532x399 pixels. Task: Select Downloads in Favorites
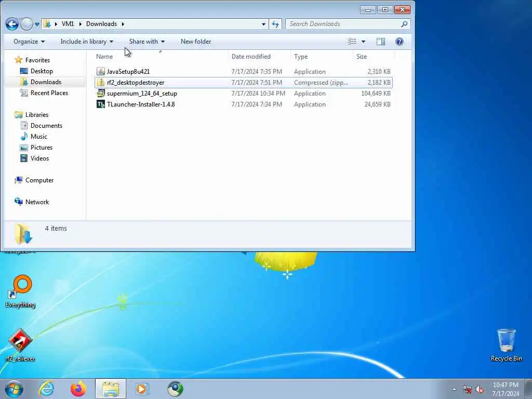46,82
